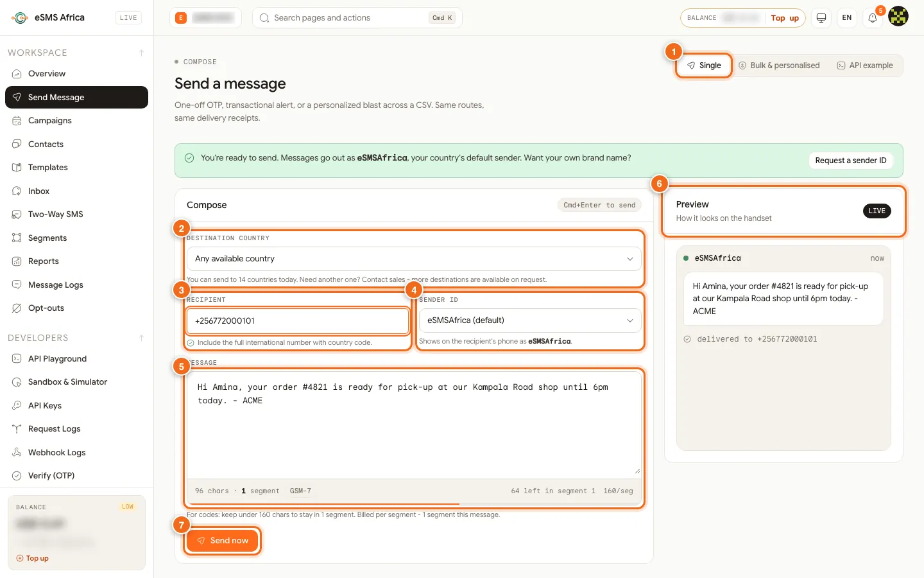The height and width of the screenshot is (578, 924).
Task: Open Sandbox & Simulator
Action: point(76,382)
